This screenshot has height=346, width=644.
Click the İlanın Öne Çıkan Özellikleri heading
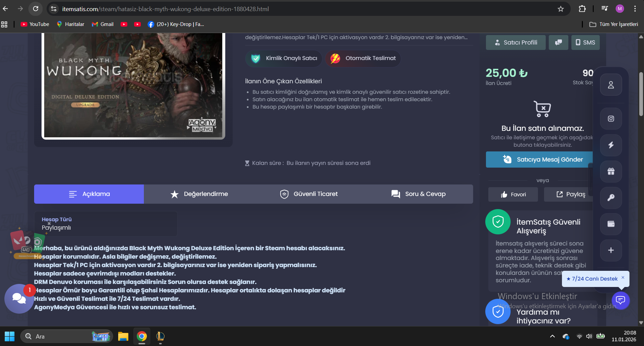283,81
